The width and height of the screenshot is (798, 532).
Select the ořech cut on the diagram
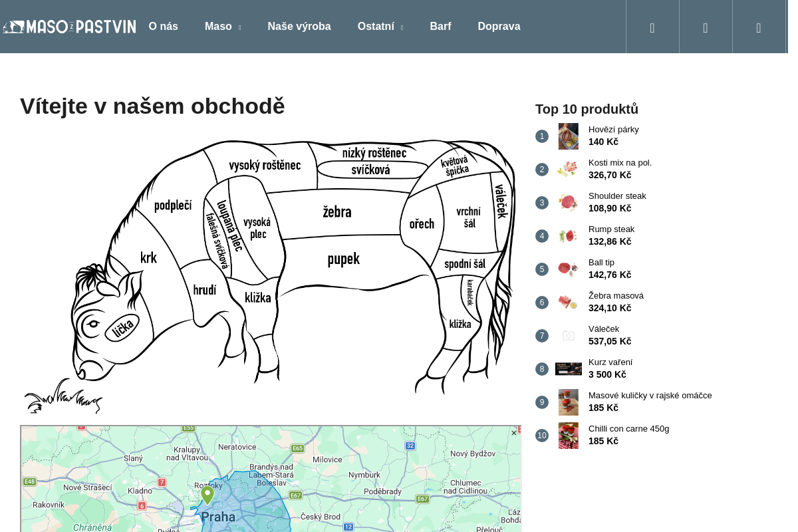point(422,224)
